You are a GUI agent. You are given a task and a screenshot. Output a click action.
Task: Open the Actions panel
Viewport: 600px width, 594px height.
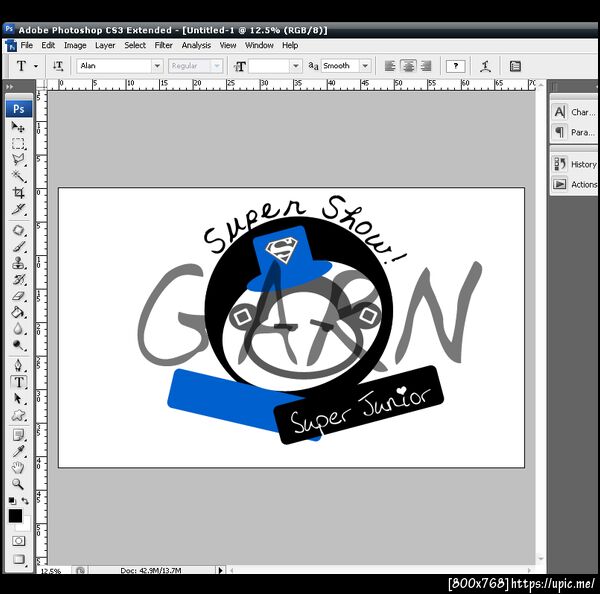[x=575, y=184]
